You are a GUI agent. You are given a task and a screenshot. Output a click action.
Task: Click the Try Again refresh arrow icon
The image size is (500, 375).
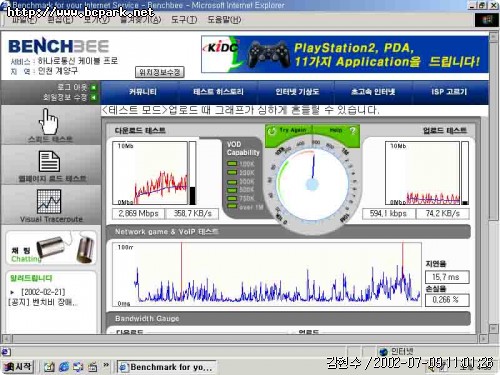pos(272,131)
